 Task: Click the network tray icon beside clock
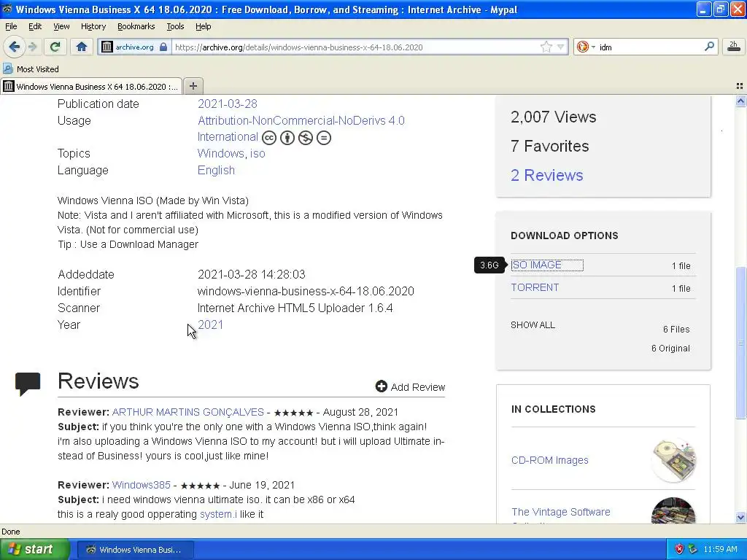click(x=693, y=549)
